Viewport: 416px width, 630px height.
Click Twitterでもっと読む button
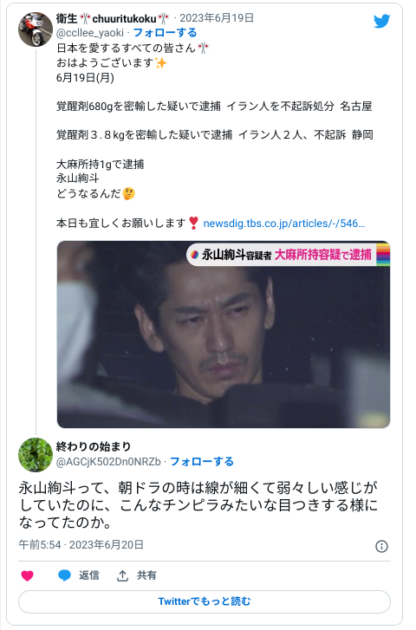click(x=204, y=601)
